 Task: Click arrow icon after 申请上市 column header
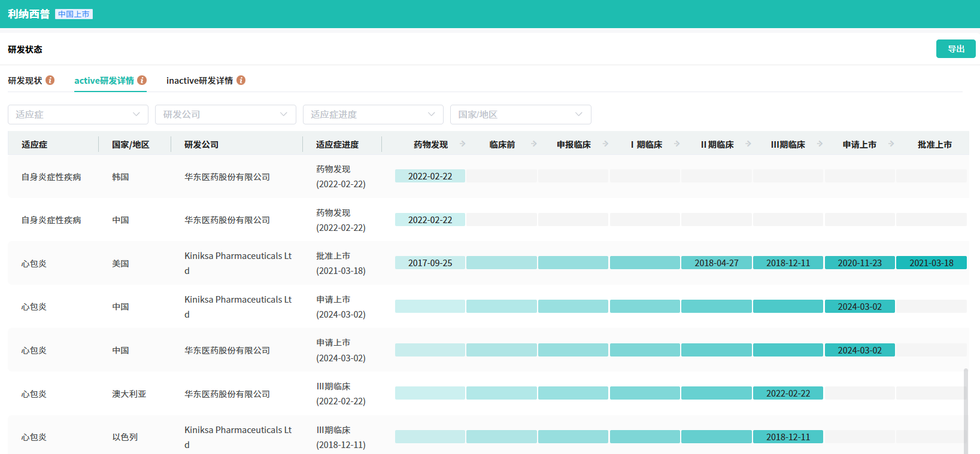891,144
